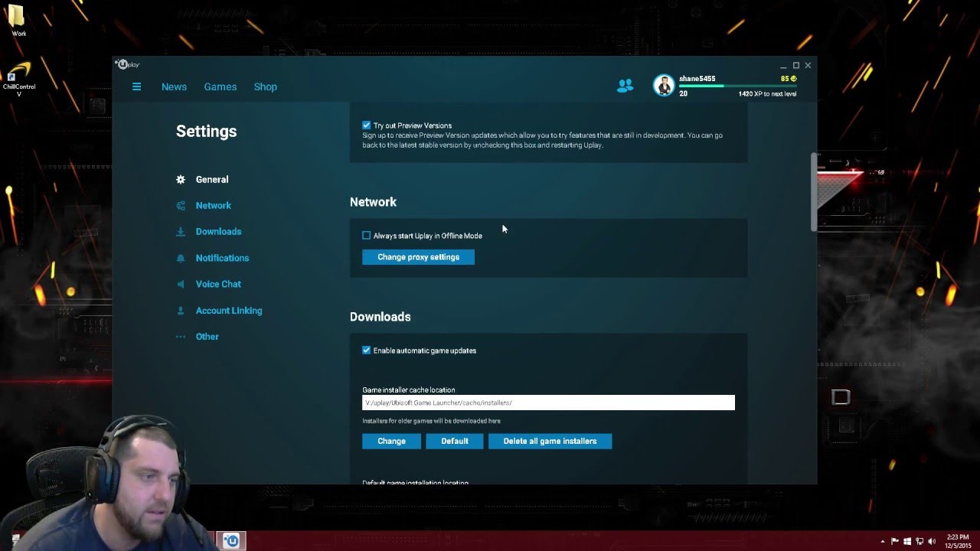Screen dimensions: 980x551
Task: Click the taskbar clock showing 2:23 PM
Action: coord(959,541)
